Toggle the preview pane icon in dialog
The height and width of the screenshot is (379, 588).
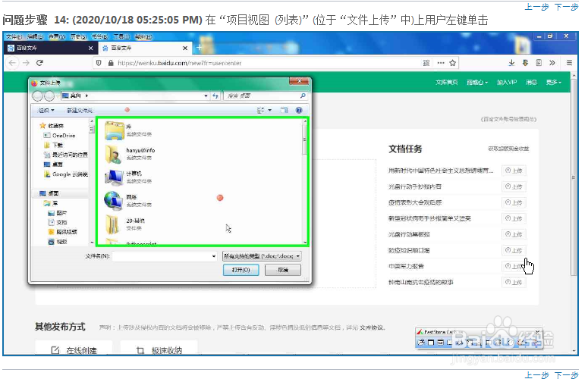tap(284, 110)
